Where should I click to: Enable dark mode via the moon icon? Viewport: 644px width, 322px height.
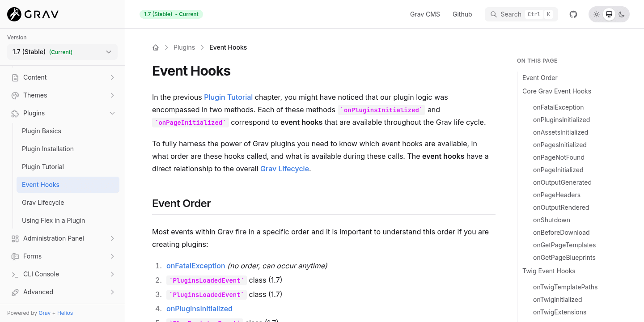[x=622, y=14]
